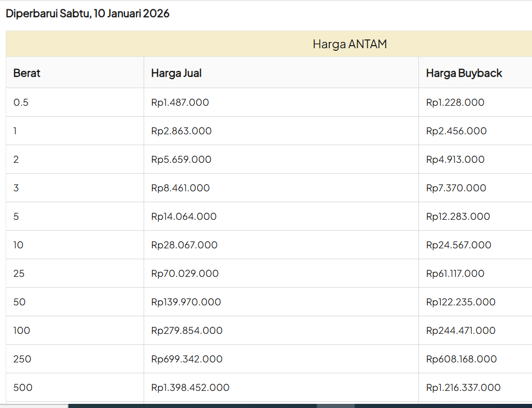Click the 10 gram weight cell
Image resolution: width=532 pixels, height=408 pixels.
click(19, 245)
